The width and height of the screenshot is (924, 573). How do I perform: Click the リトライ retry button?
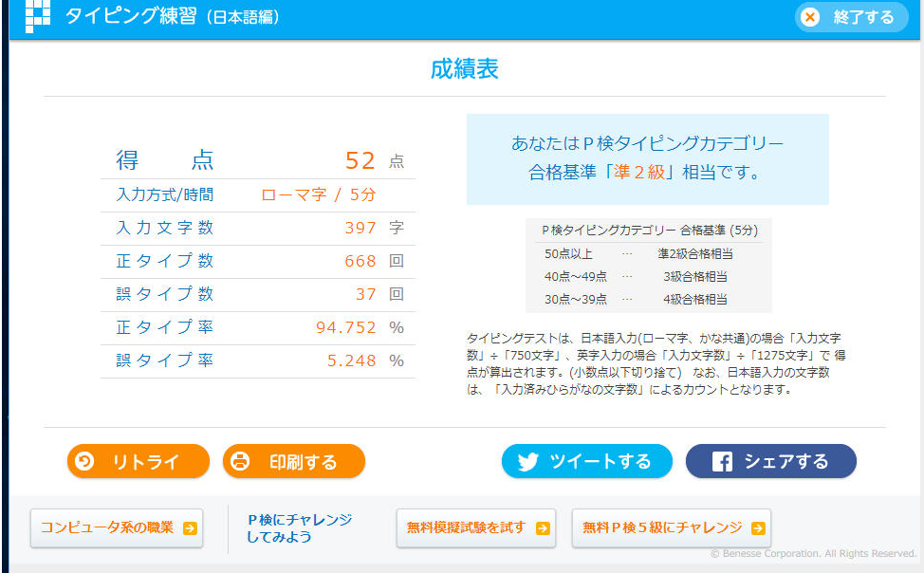tap(139, 461)
